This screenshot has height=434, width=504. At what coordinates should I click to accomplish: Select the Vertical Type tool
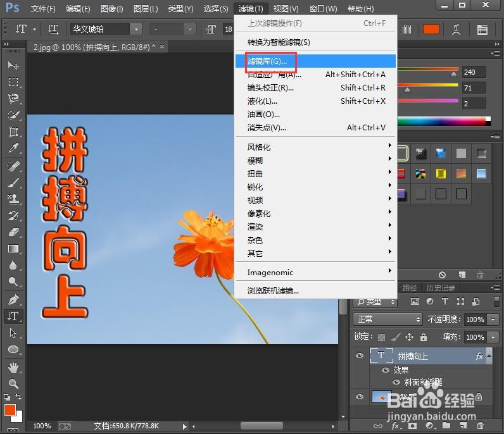pos(13,316)
